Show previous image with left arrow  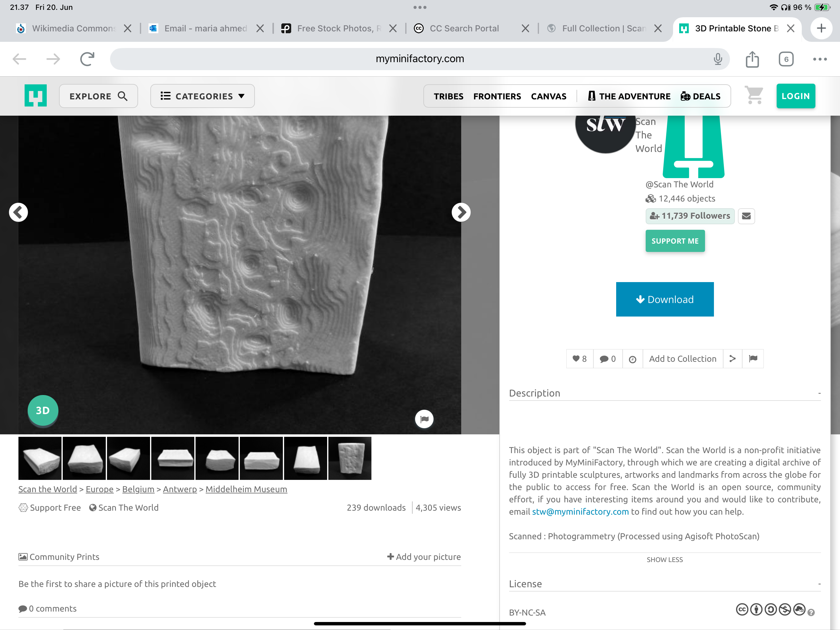[x=18, y=212]
